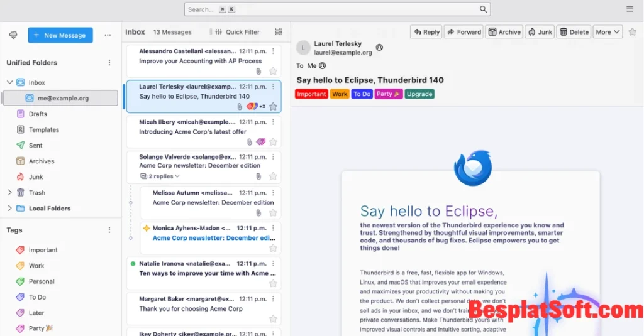644x336 pixels.
Task: Open the Drafts folder
Action: coord(38,114)
